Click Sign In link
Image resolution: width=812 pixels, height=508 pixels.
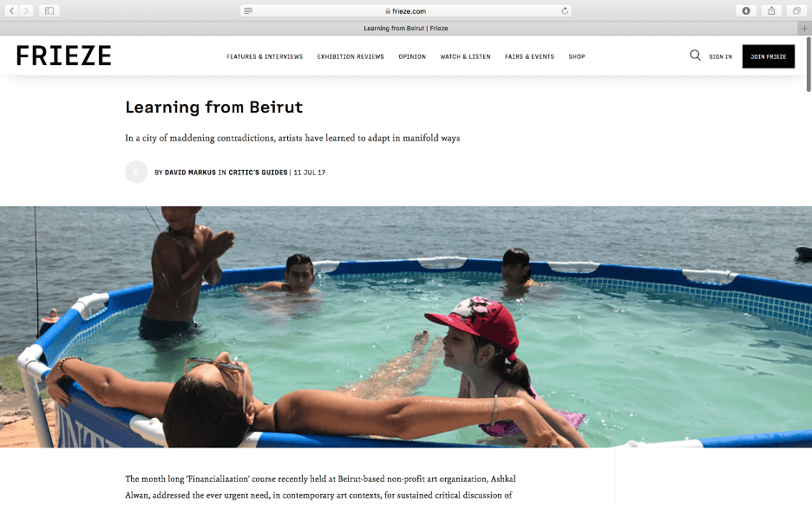coord(720,57)
